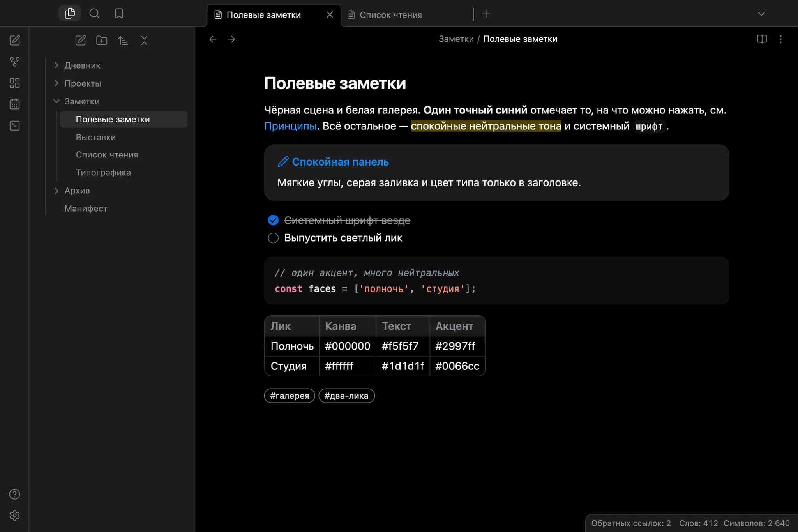Click the Канва column header
798x532 pixels.
pyautogui.click(x=348, y=326)
